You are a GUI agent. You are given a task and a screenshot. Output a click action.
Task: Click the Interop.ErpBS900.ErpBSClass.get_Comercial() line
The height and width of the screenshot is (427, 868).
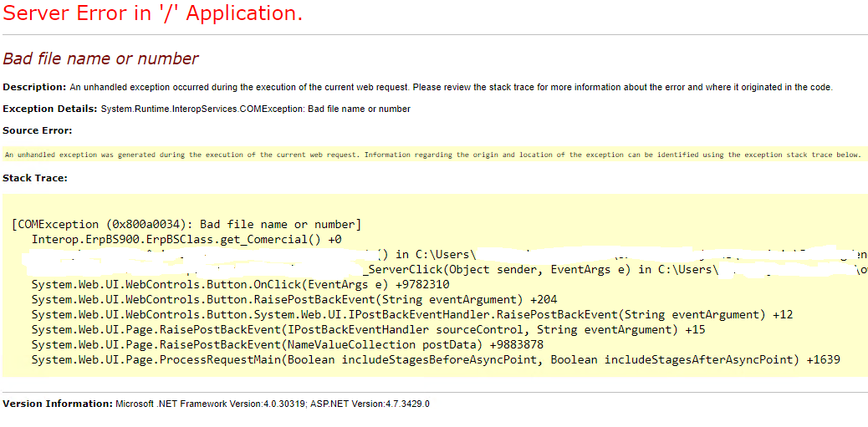point(186,239)
